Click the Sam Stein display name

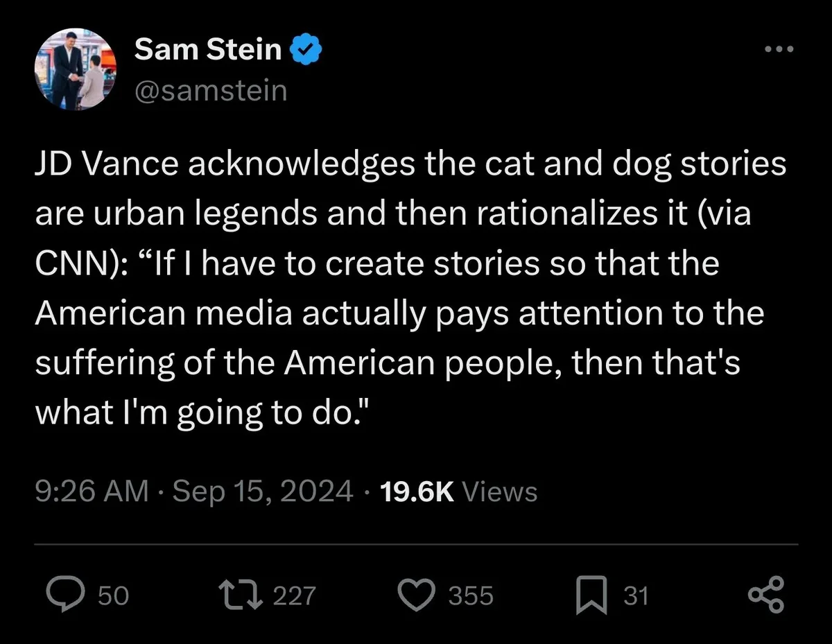coord(207,50)
